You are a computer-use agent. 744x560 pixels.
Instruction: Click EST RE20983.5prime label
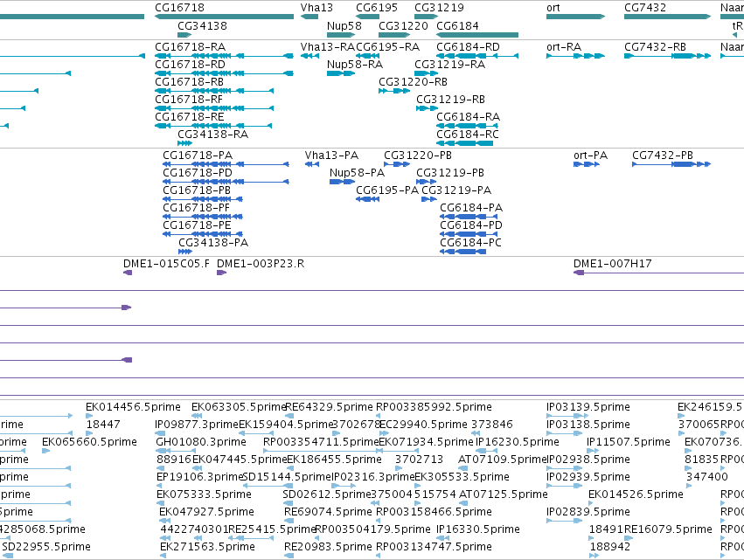[328, 547]
